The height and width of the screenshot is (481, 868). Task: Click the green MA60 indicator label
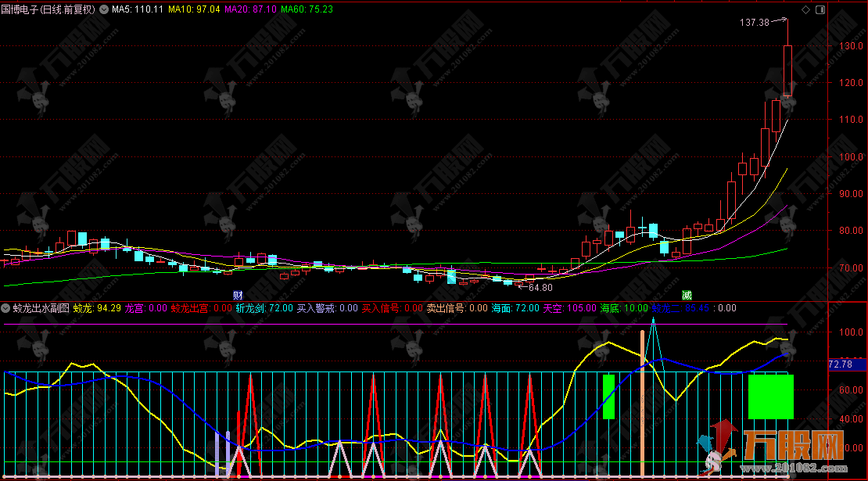[307, 9]
